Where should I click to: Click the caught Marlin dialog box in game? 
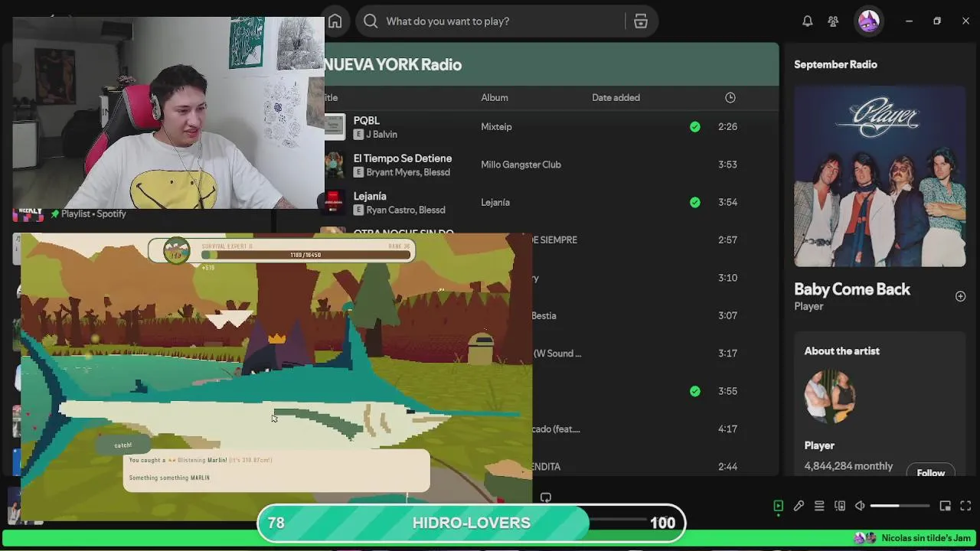(276, 470)
